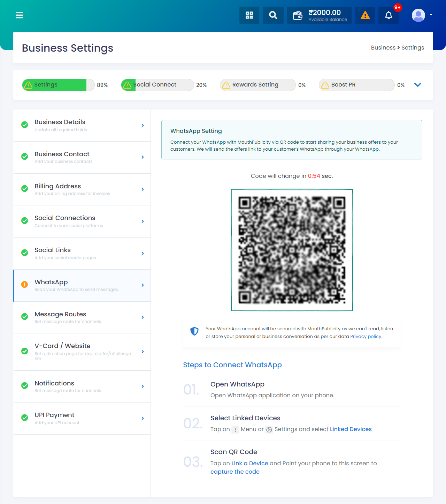Open the V-Card / Website section
The image size is (446, 504).
pos(82,352)
